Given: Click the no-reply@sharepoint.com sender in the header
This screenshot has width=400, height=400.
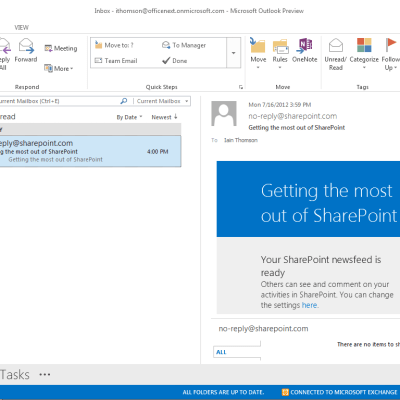Looking at the screenshot, I should point(293,116).
